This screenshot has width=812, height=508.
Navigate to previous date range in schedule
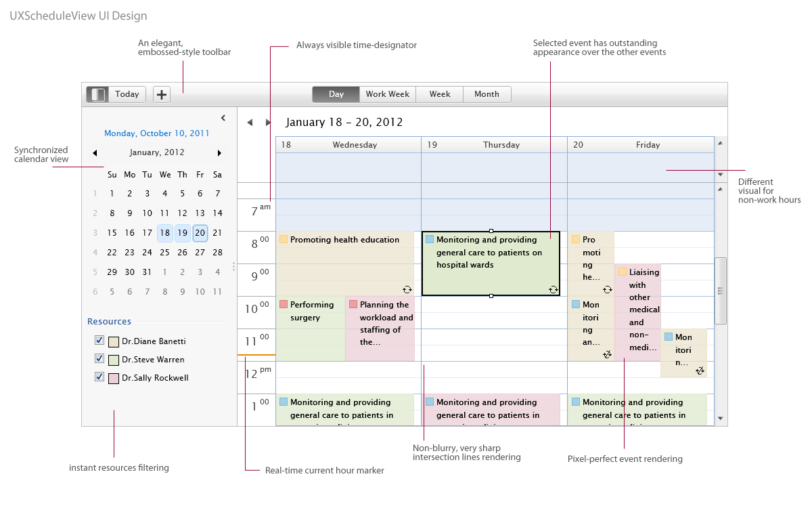point(250,123)
